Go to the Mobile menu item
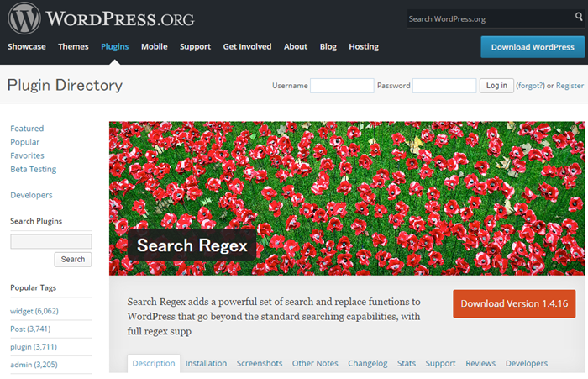Screen dimensions: 588x379 154,46
